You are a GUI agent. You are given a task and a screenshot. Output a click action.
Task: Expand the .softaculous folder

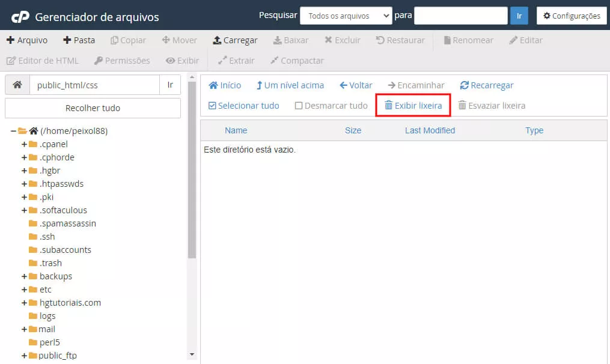24,210
